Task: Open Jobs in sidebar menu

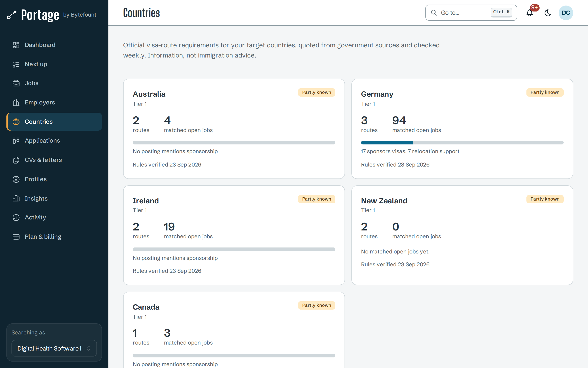Action: pos(54,83)
